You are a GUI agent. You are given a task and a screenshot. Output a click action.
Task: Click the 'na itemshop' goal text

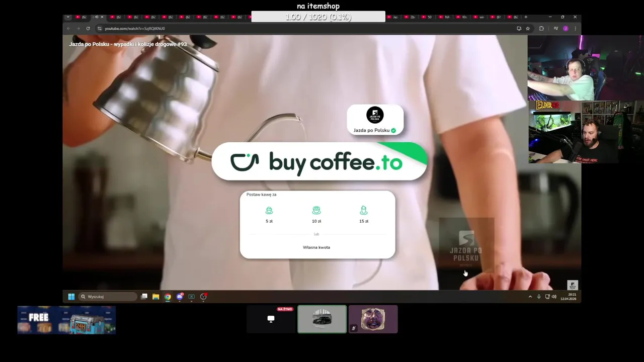[x=318, y=6]
